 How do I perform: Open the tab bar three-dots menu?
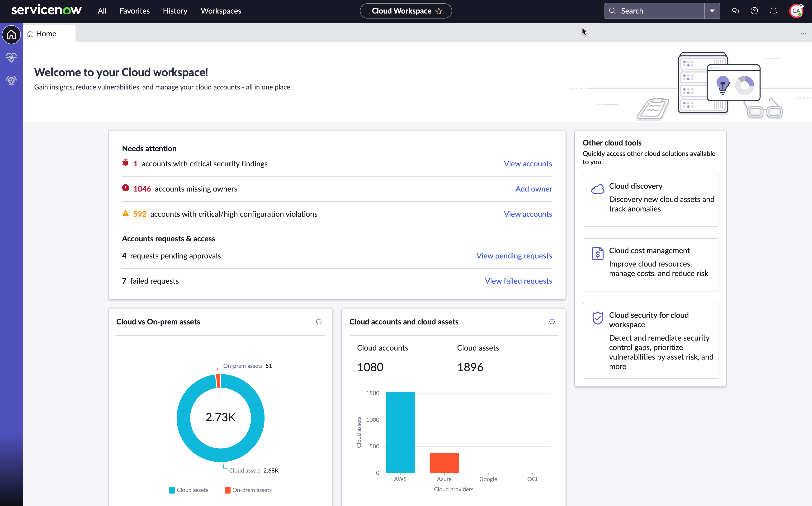click(x=803, y=34)
